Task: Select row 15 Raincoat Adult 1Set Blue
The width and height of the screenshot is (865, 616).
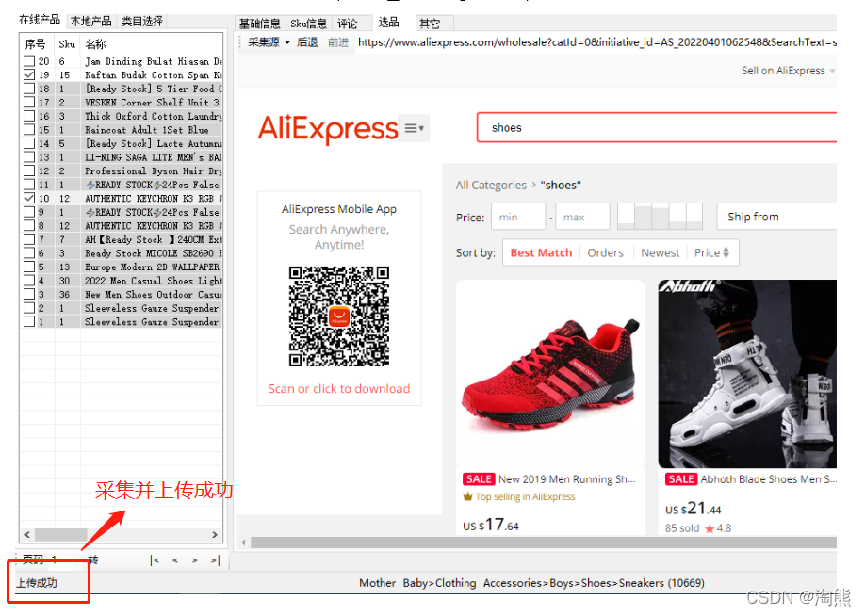Action: 122,130
